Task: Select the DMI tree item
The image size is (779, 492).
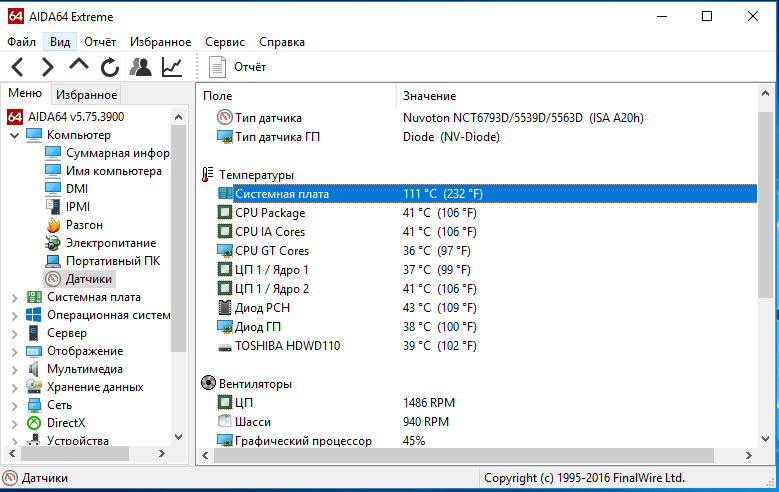Action: (x=77, y=189)
